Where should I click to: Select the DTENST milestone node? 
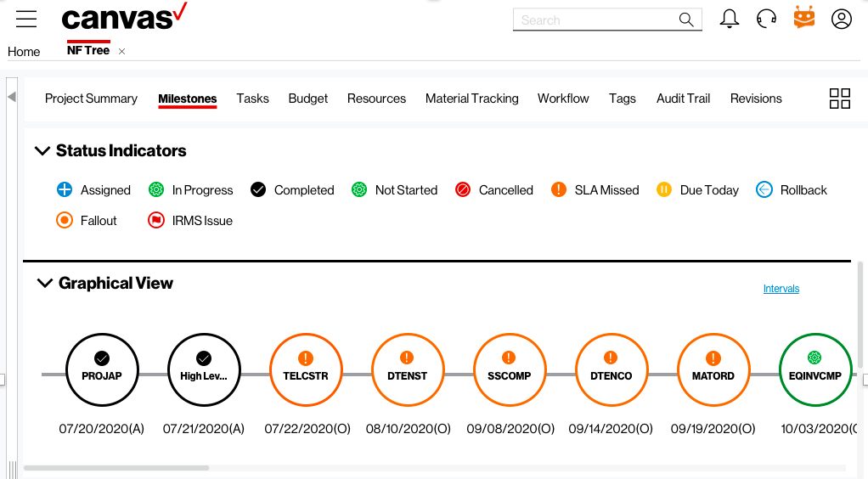[x=408, y=369]
